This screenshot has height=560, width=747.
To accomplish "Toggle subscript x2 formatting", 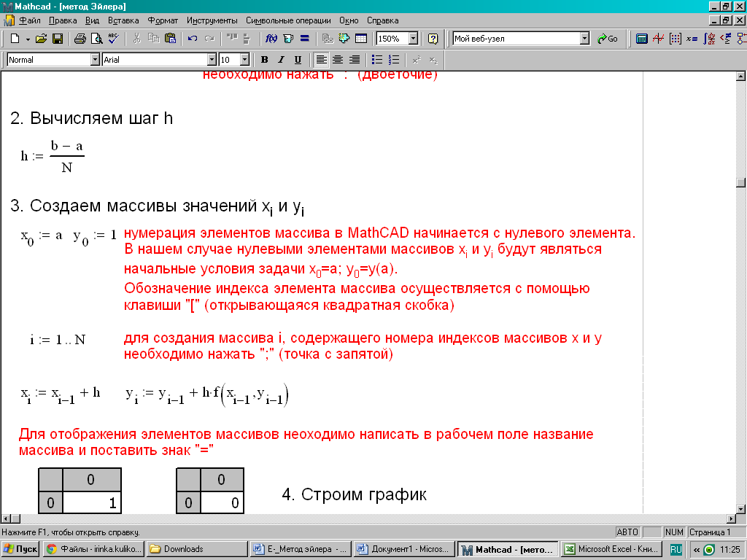I will coord(433,60).
